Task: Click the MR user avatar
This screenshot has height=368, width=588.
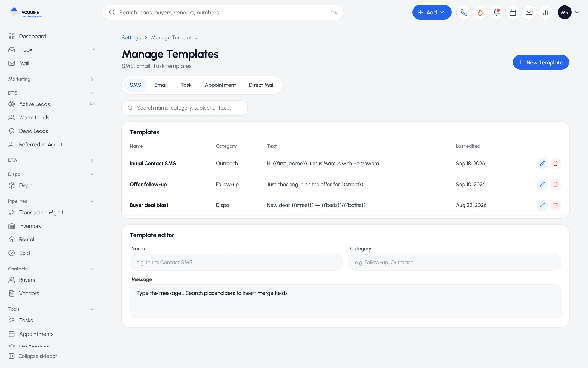Action: 564,12
